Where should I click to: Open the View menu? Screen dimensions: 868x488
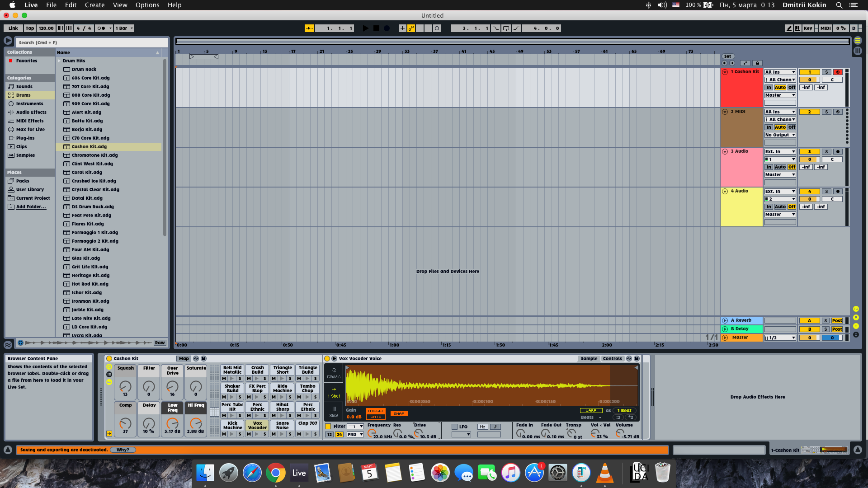120,5
